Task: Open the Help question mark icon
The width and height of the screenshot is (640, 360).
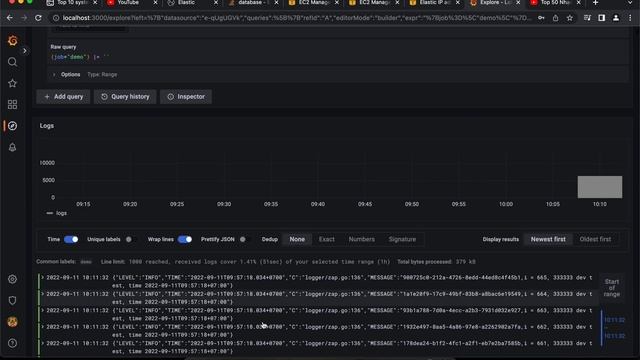Action: coord(13,343)
